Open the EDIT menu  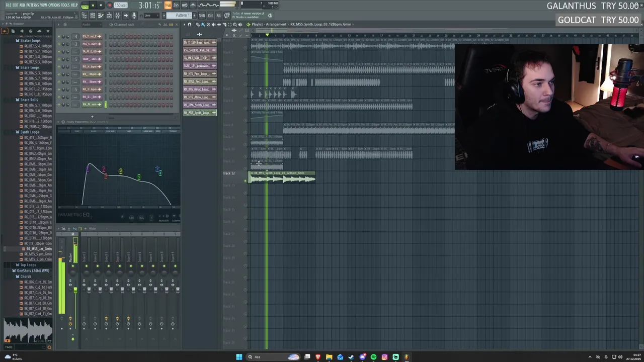pos(15,5)
